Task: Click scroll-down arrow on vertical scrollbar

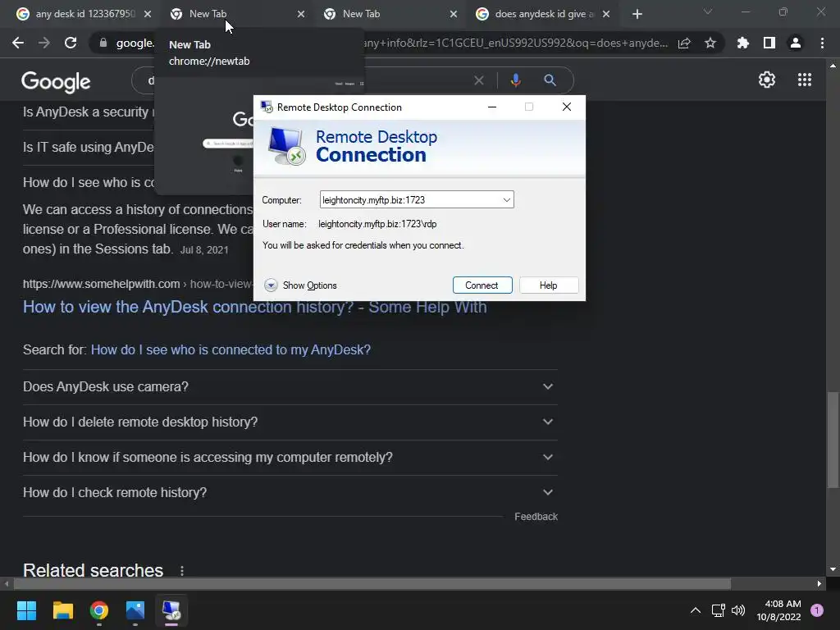Action: [x=833, y=569]
